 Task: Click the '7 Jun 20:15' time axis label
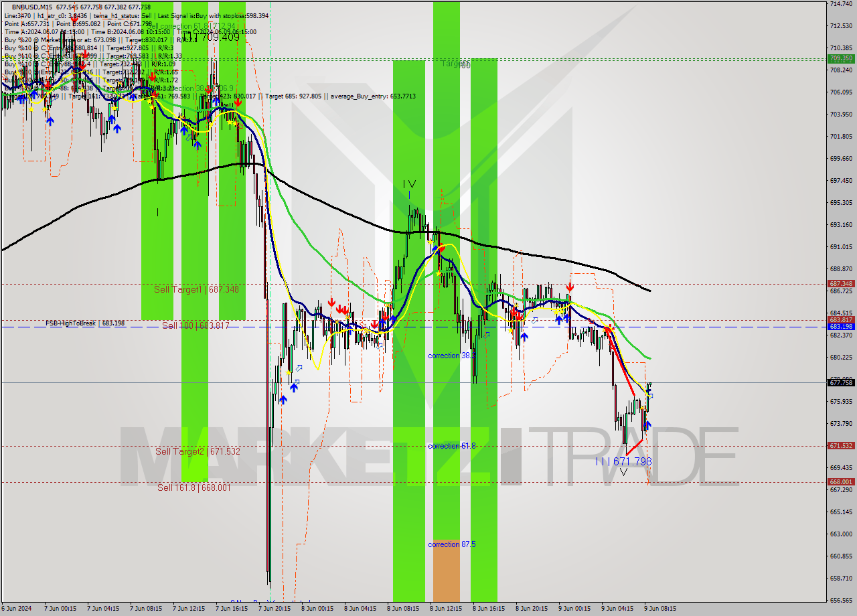(x=275, y=609)
